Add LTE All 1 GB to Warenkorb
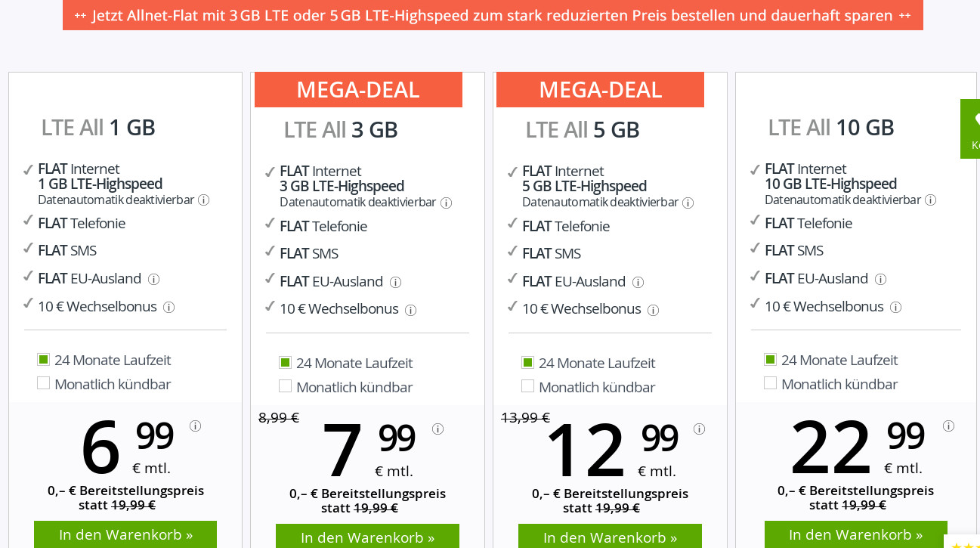The image size is (980, 548). pos(125,534)
